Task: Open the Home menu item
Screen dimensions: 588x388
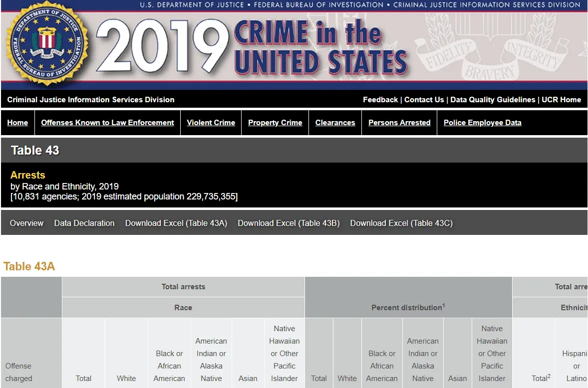Action: (x=17, y=123)
